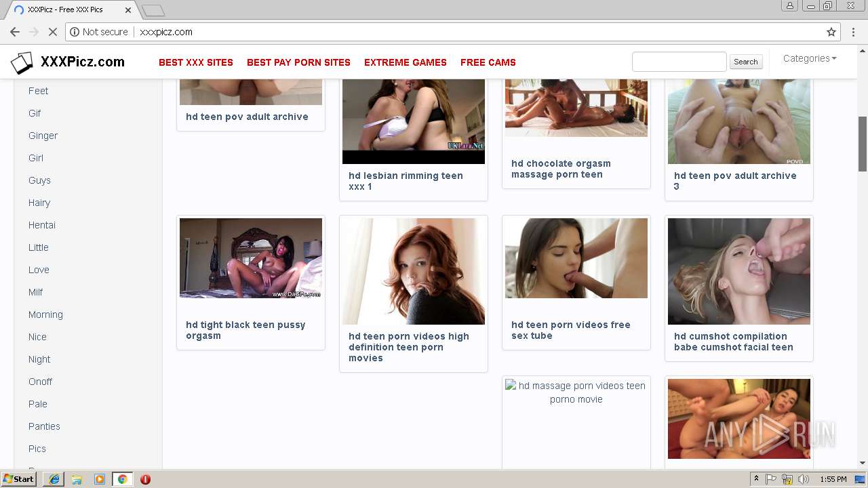Select Pale category in the sidebar
Image resolution: width=868 pixels, height=488 pixels.
[38, 404]
